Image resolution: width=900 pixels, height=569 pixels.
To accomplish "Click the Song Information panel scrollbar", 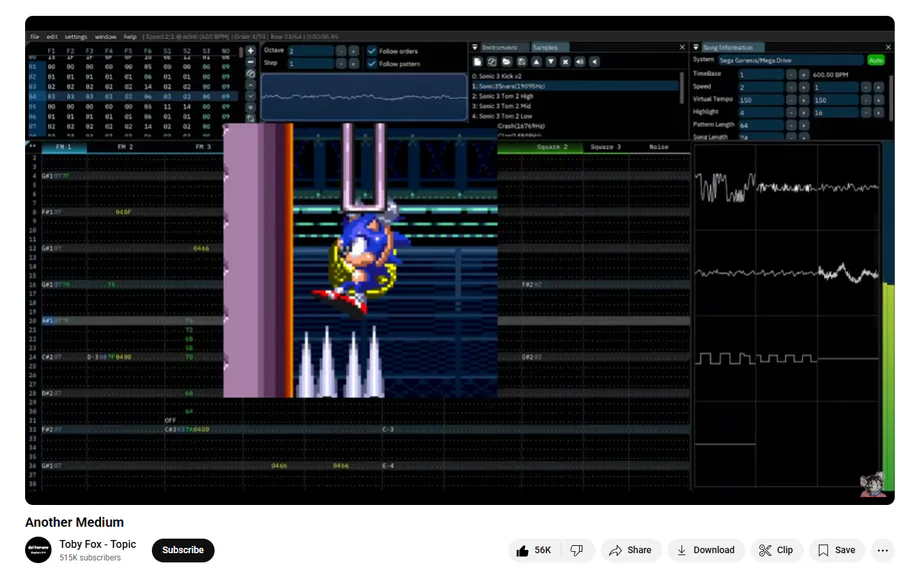I will (x=891, y=98).
